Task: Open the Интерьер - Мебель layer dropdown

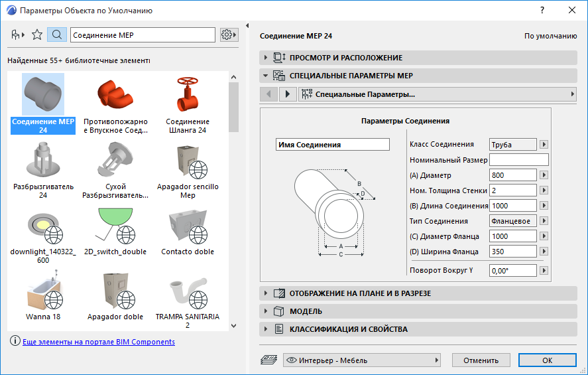Action: coord(361,360)
